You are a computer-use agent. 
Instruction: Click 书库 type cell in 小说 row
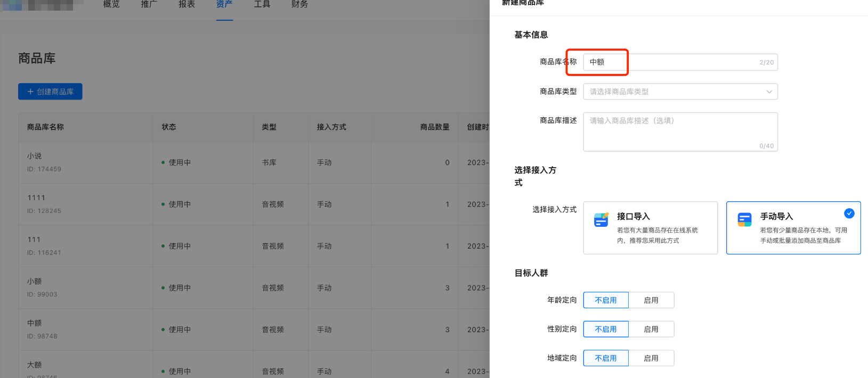(269, 163)
